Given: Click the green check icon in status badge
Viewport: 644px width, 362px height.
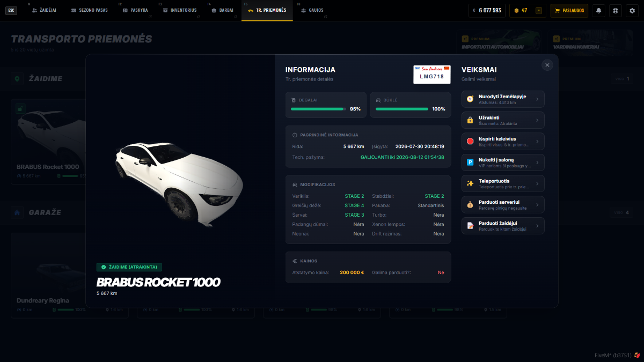Looking at the screenshot, I should tap(103, 267).
